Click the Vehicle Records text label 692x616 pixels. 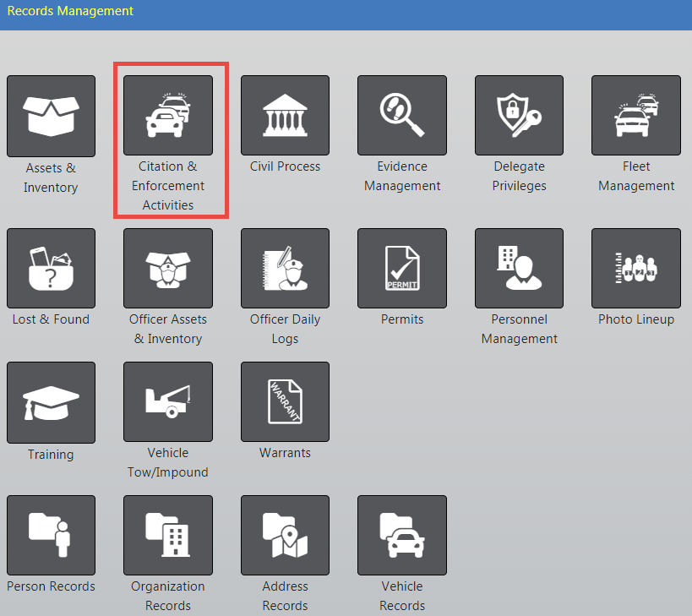coord(402,596)
